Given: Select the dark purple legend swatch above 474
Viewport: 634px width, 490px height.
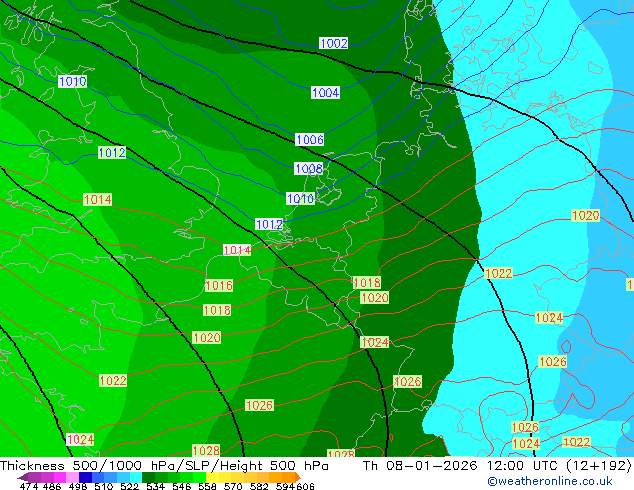Looking at the screenshot, I should coord(34,477).
